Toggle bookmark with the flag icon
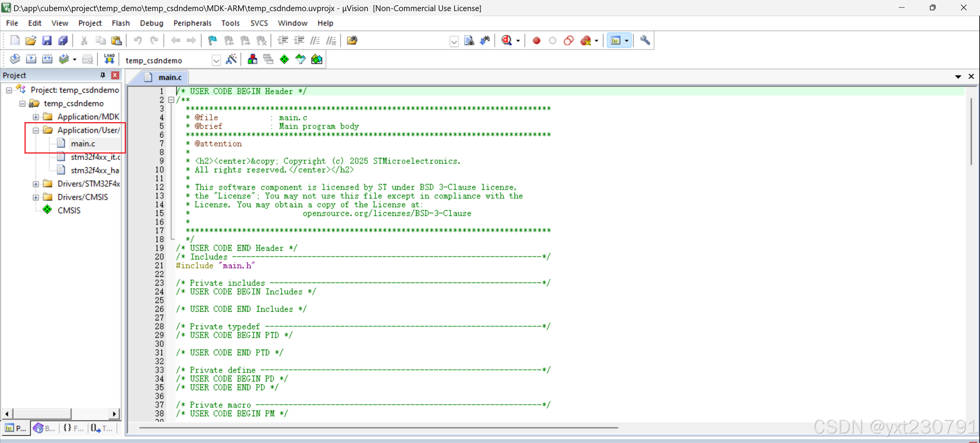The width and height of the screenshot is (980, 443). click(x=212, y=41)
